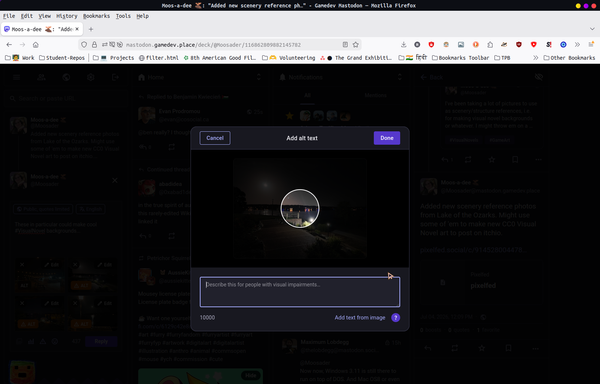Bookmark this page with the star icon
The width and height of the screenshot is (600, 384).
point(355,45)
